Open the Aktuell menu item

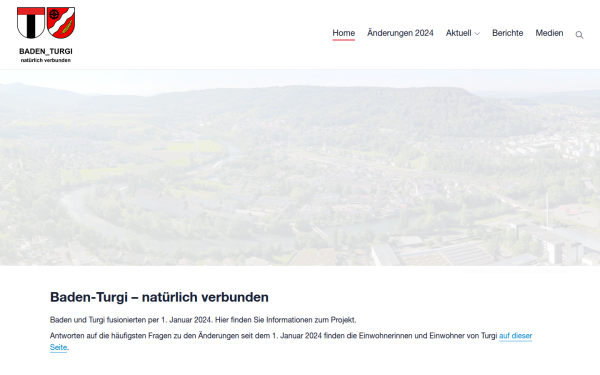coord(458,33)
